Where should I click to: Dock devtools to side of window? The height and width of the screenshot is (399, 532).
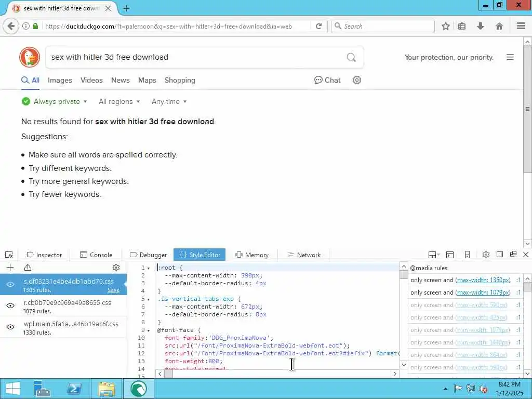coord(499,255)
